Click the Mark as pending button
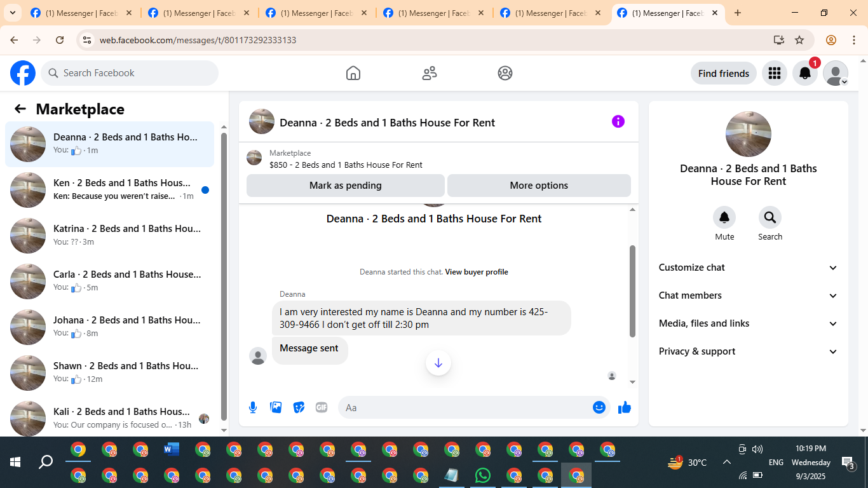Screen dimensions: 868x488 coord(346,186)
